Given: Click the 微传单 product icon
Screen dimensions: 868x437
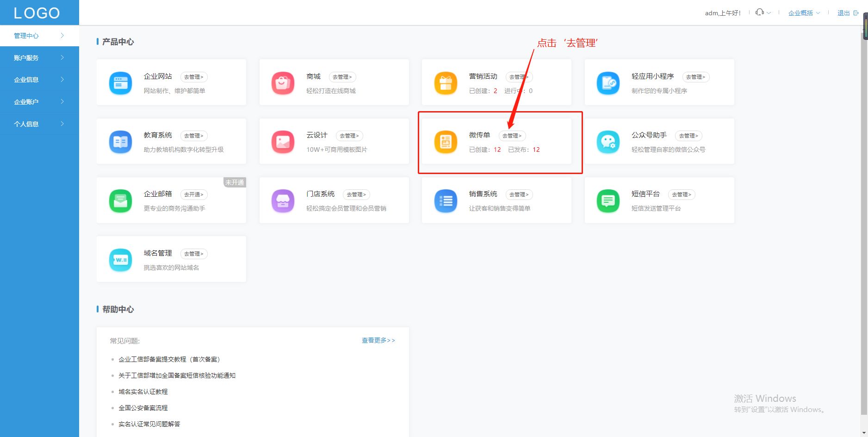Looking at the screenshot, I should pos(446,142).
